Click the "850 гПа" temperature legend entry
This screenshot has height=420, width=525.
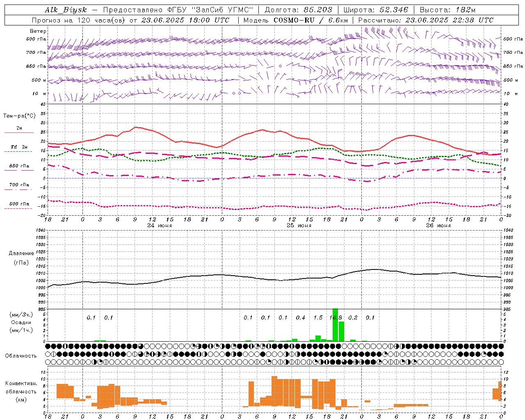point(19,166)
